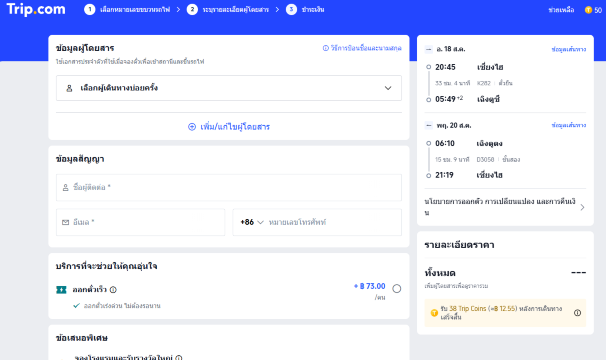Click the 05:49 arrival time
Image resolution: width=606 pixels, height=360 pixels.
(445, 99)
